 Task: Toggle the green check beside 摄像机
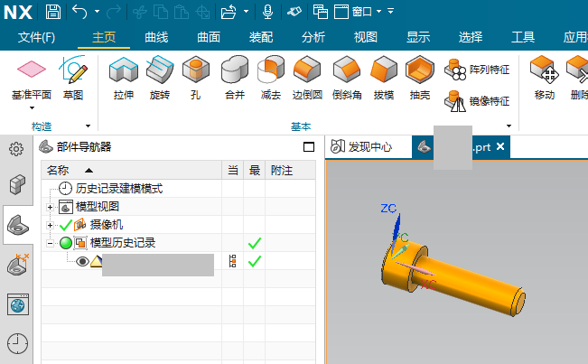(x=65, y=225)
